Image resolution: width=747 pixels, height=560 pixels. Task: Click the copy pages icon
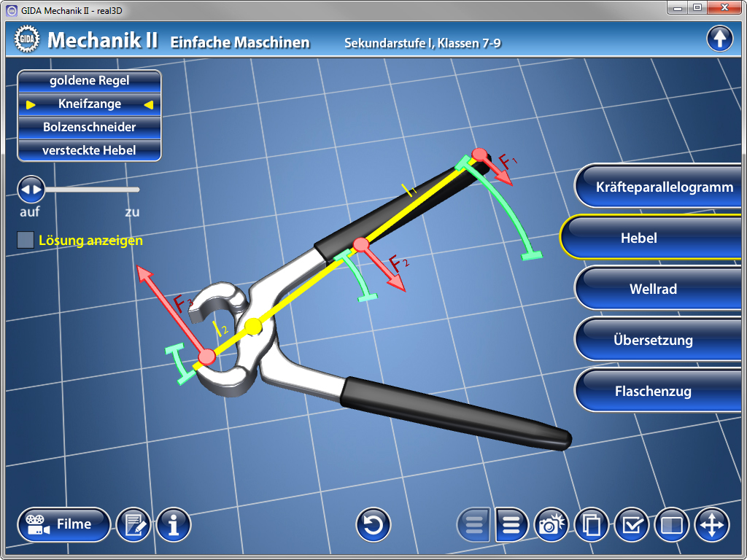[x=592, y=524]
